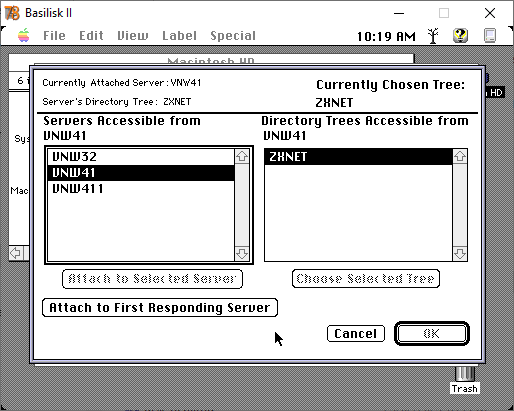Viewport: 514px width, 411px height.
Task: Open the File menu
Action: coord(54,36)
